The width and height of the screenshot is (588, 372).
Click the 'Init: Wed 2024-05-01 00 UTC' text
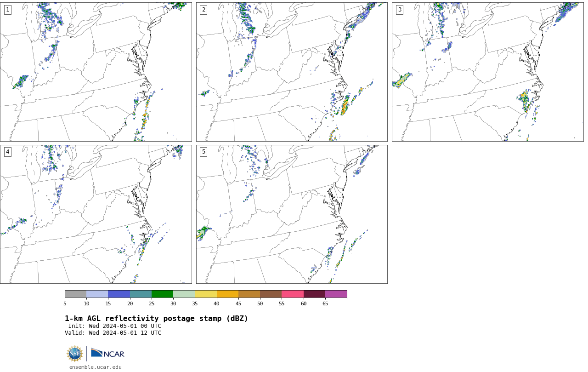[x=115, y=326]
